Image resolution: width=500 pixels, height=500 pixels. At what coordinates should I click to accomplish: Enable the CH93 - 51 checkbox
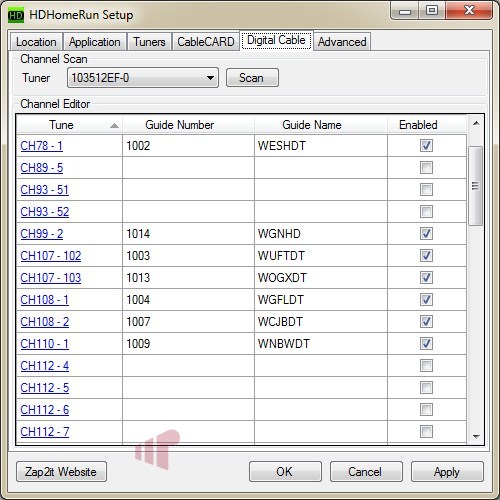pos(426,190)
